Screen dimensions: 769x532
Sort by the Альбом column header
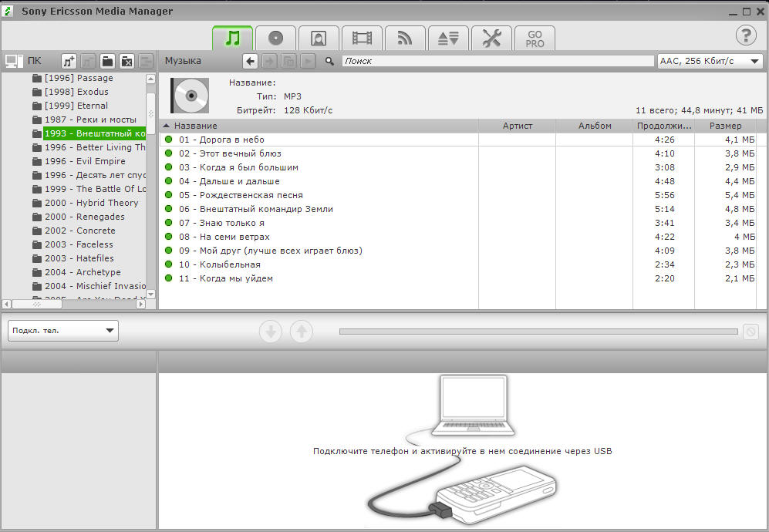pos(595,126)
